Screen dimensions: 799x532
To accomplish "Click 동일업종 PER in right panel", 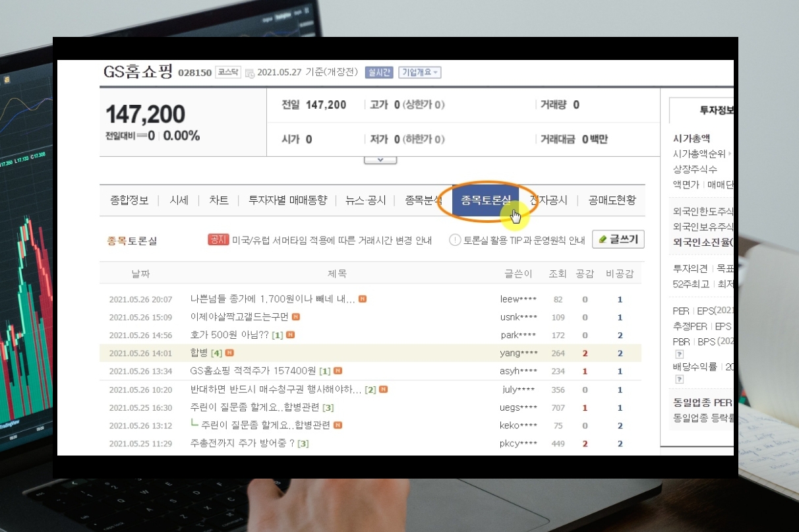I will 703,402.
